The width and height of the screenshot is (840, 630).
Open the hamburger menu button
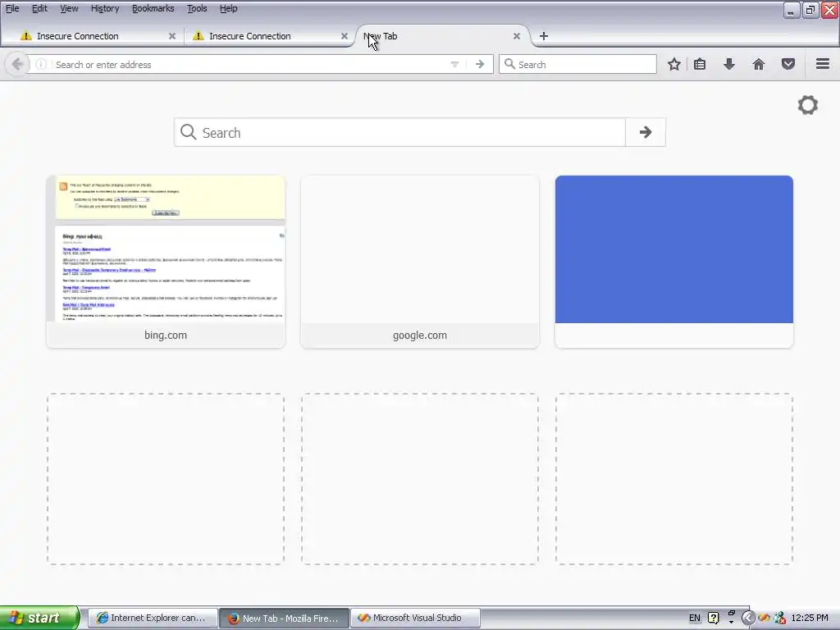823,64
